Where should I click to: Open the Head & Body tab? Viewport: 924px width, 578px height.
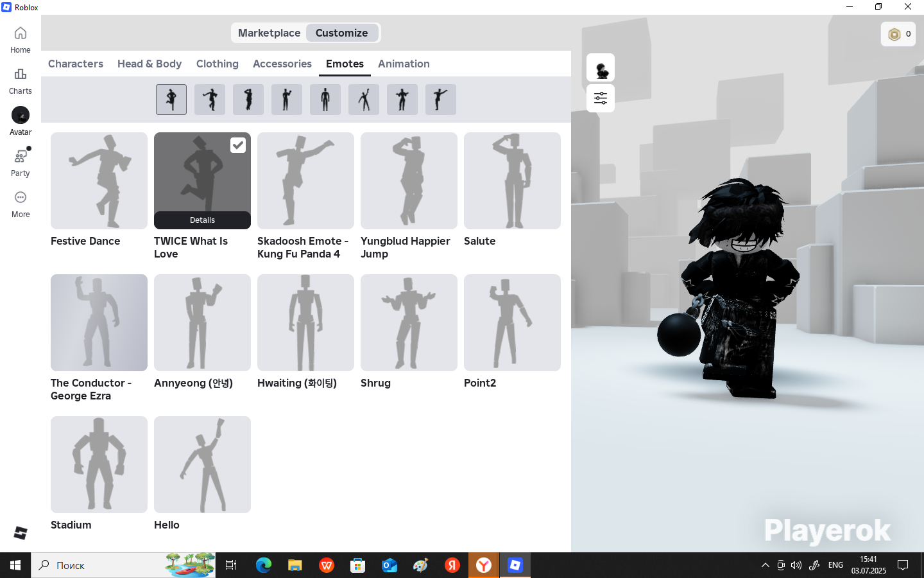point(150,64)
